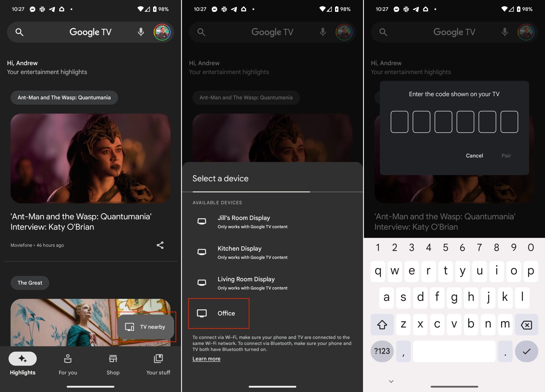Tap the keyboard backspace delete icon
This screenshot has width=545, height=392.
point(526,324)
